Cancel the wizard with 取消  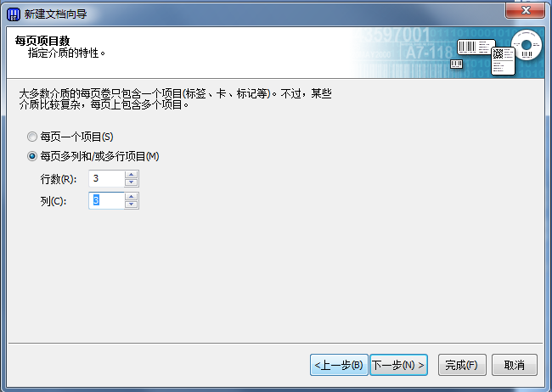tap(515, 365)
